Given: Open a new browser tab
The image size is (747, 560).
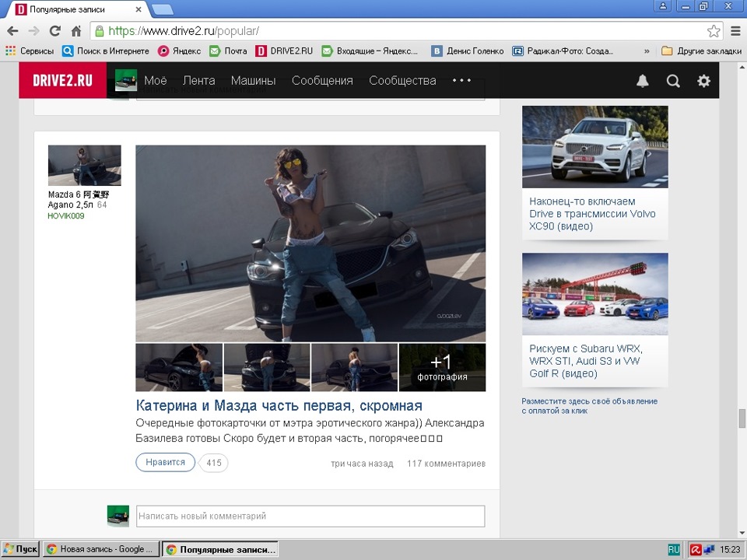Looking at the screenshot, I should (163, 9).
